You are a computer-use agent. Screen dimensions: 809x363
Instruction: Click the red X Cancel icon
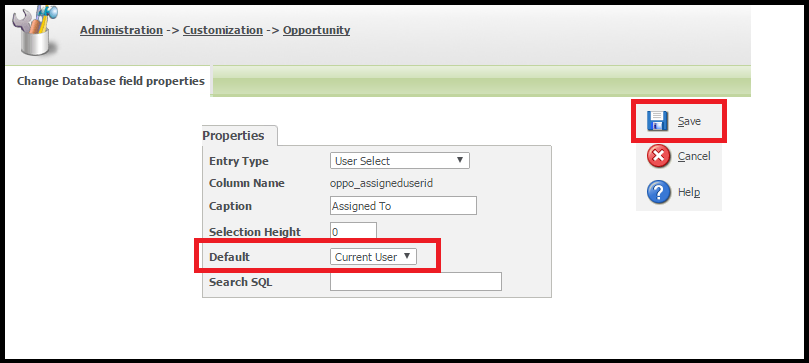(x=658, y=156)
